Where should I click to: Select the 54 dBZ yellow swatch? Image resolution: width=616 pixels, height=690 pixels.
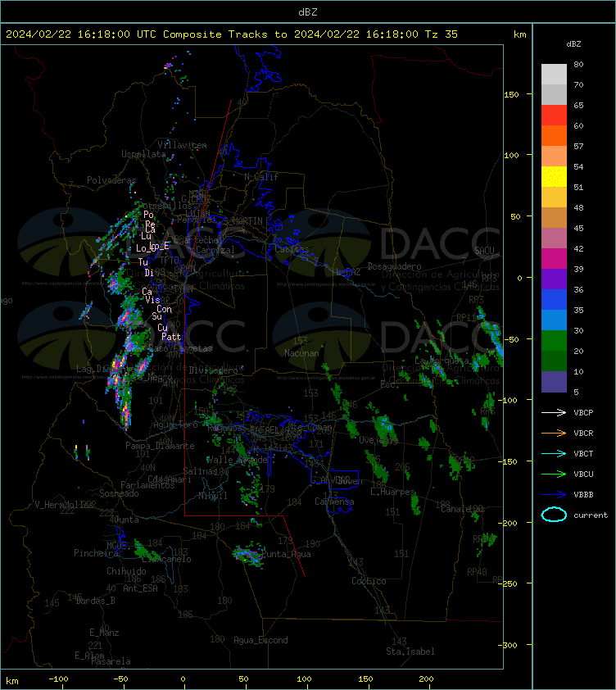554,176
